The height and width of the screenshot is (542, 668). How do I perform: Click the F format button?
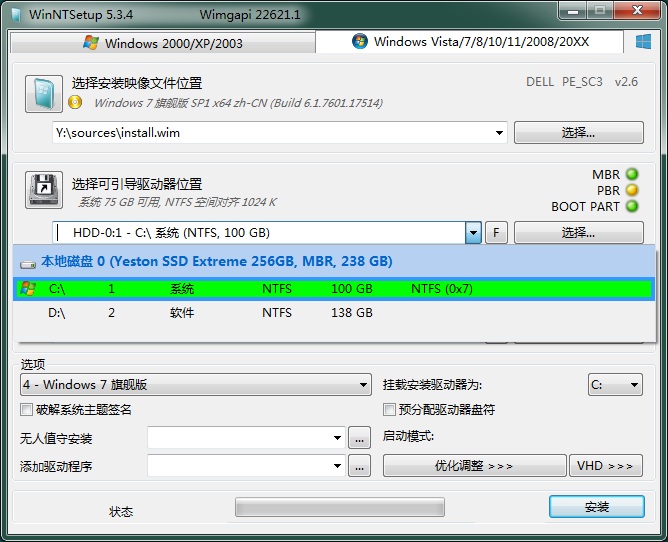[496, 233]
